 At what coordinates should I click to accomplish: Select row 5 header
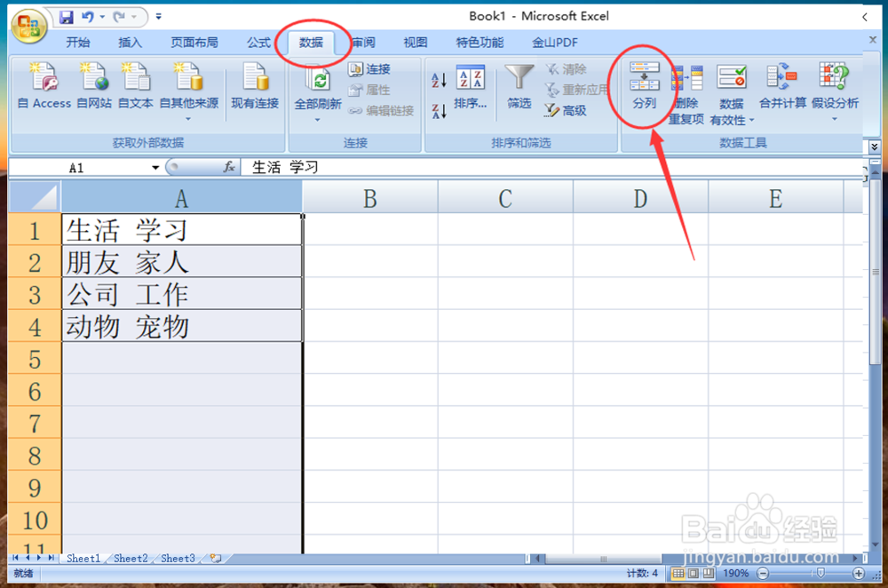coord(35,359)
